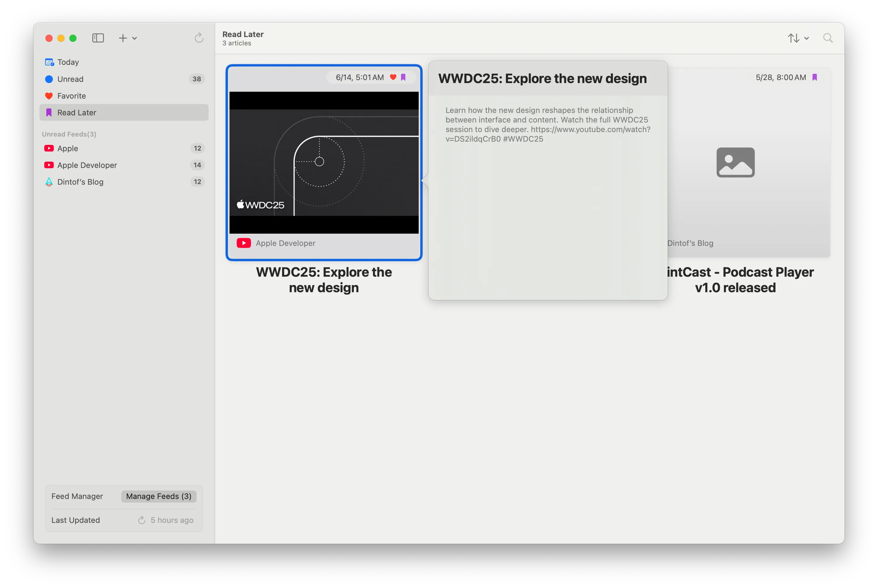This screenshot has height=588, width=878.
Task: Click the plus add feed icon
Action: click(x=123, y=38)
